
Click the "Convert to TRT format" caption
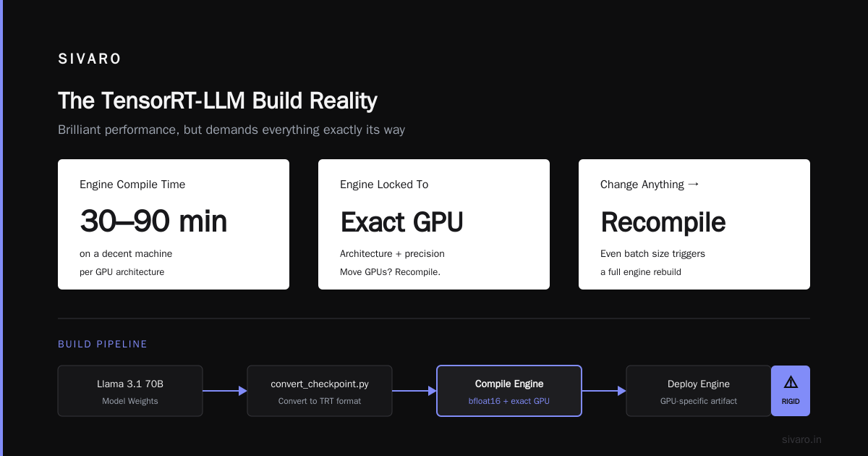pyautogui.click(x=320, y=401)
